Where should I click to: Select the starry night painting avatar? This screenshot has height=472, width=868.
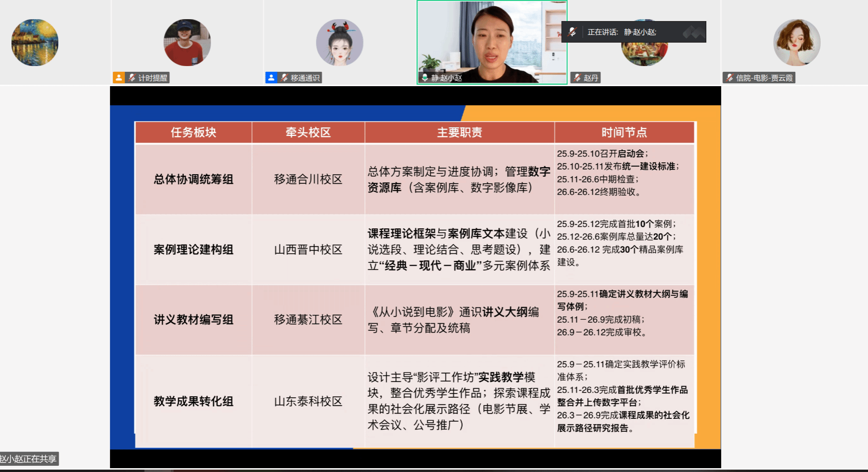35,43
